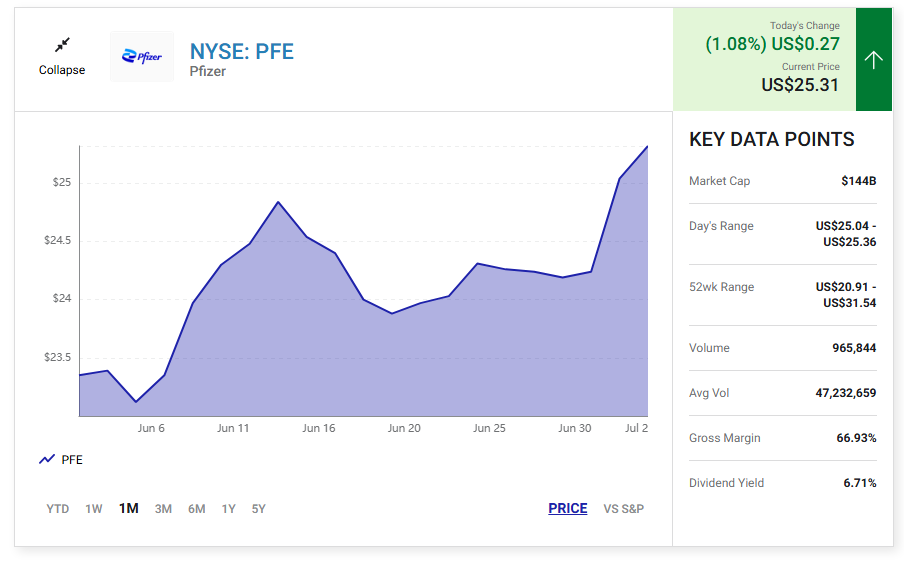904x561 pixels.
Task: Click the Pfizer company name text
Action: coord(208,71)
